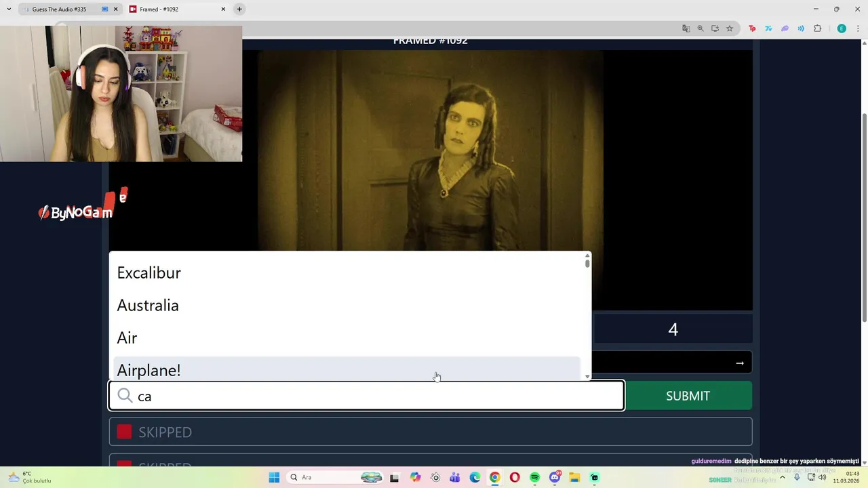Open a new browser tab

(239, 9)
